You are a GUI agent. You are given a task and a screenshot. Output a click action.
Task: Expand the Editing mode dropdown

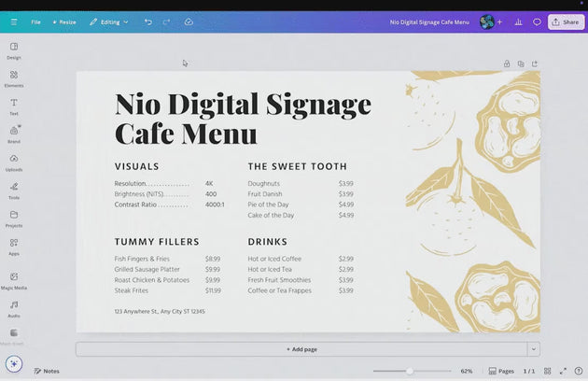(109, 21)
